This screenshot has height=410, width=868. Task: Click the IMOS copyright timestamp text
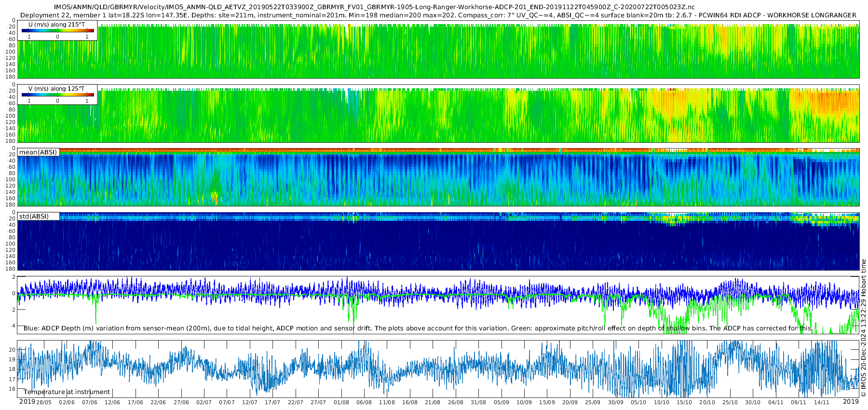tap(863, 328)
